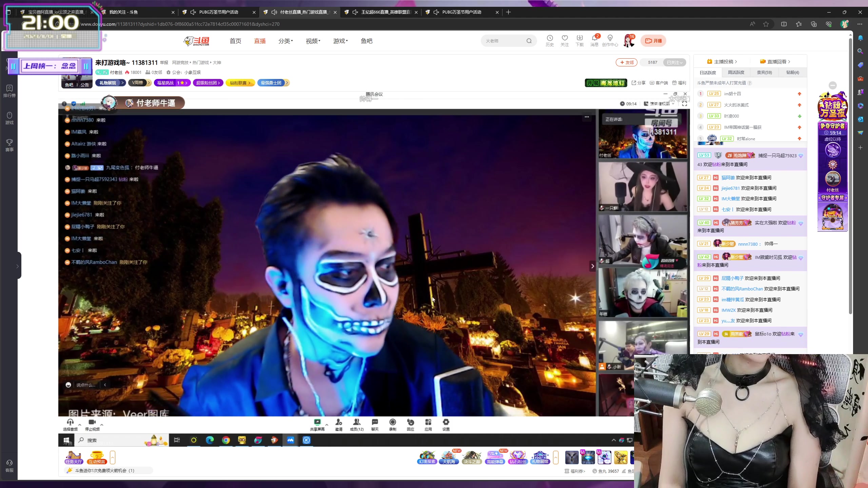Click the 友邻 add button
The width and height of the screenshot is (868, 488).
[627, 62]
